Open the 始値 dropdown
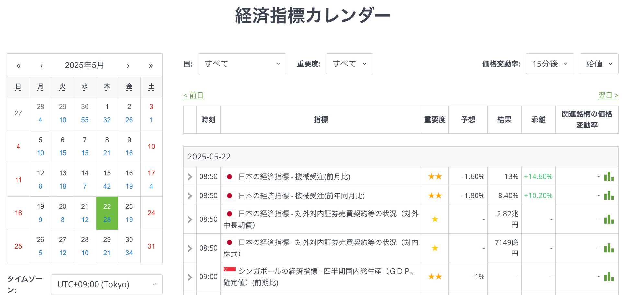644x295 pixels. tap(599, 64)
